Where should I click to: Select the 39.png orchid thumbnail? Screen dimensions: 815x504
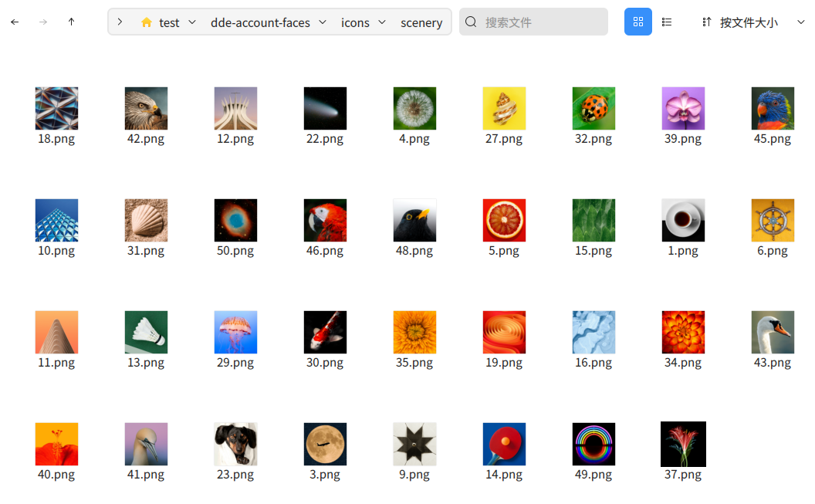click(683, 108)
